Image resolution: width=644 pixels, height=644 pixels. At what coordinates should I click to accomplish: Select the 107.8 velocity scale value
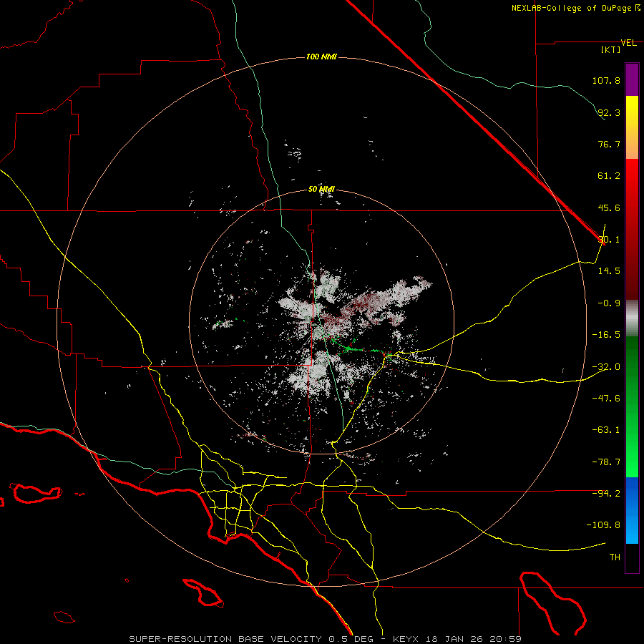point(606,80)
